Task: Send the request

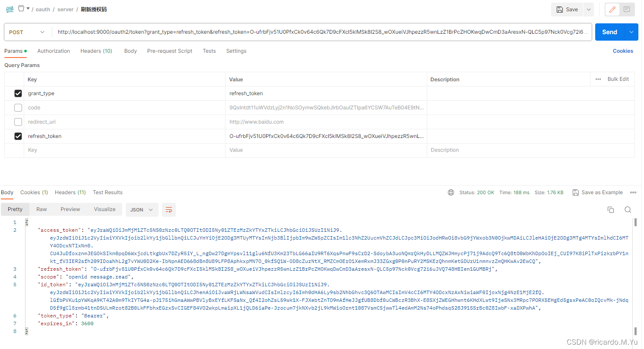Action: click(609, 32)
